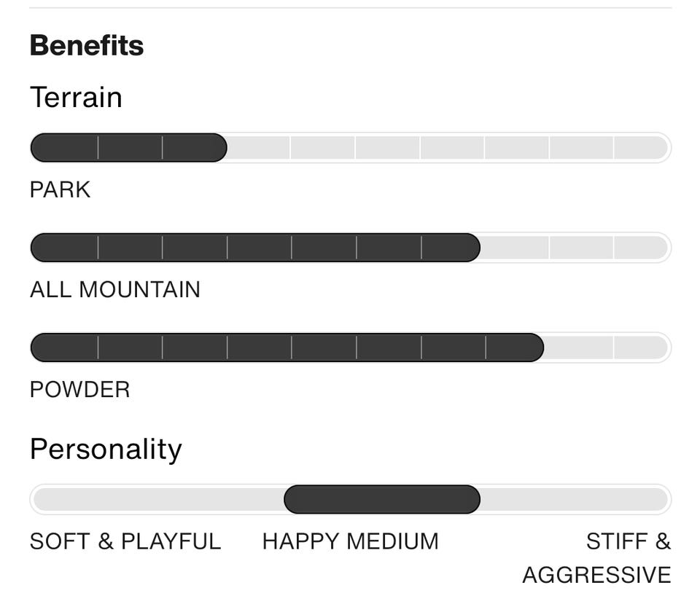Select the dark Happy Medium indicator
Viewport: 700px width, 612px height.
coord(382,499)
